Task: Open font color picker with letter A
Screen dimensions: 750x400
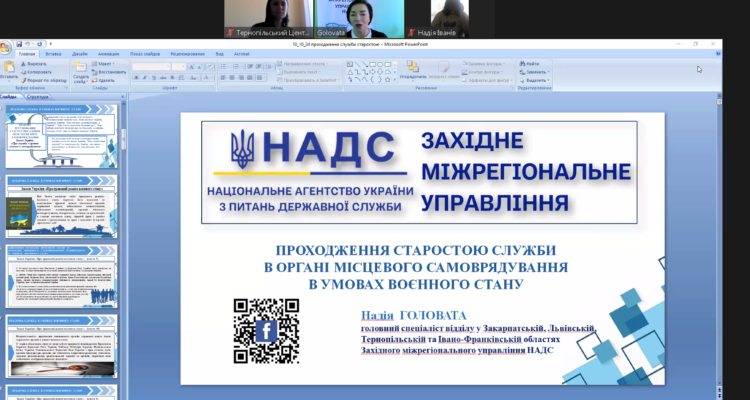Action: (209, 78)
